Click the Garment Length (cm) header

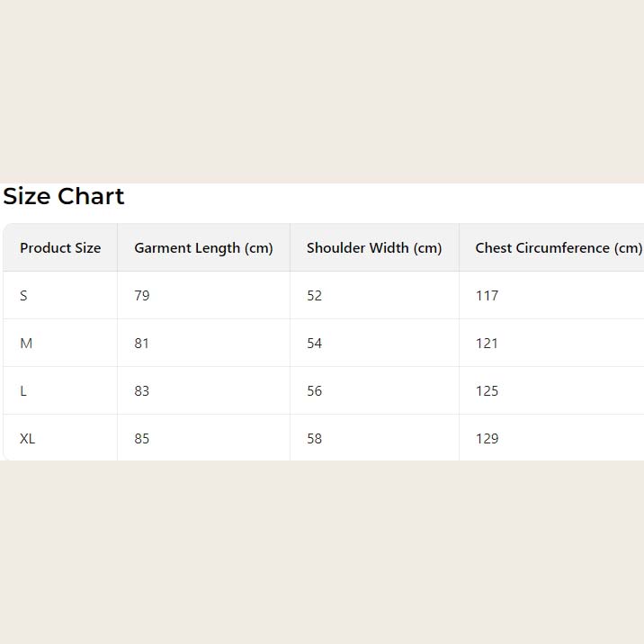coord(203,248)
